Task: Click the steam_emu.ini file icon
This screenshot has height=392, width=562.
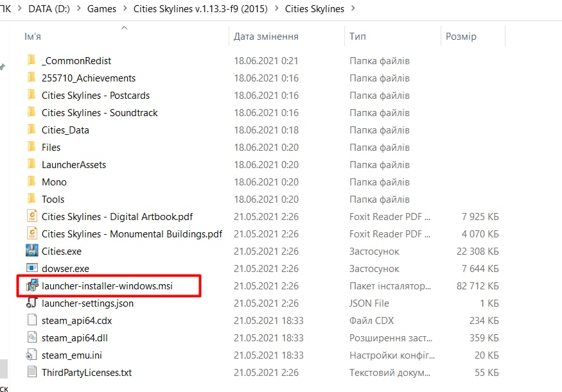Action: pyautogui.click(x=31, y=354)
